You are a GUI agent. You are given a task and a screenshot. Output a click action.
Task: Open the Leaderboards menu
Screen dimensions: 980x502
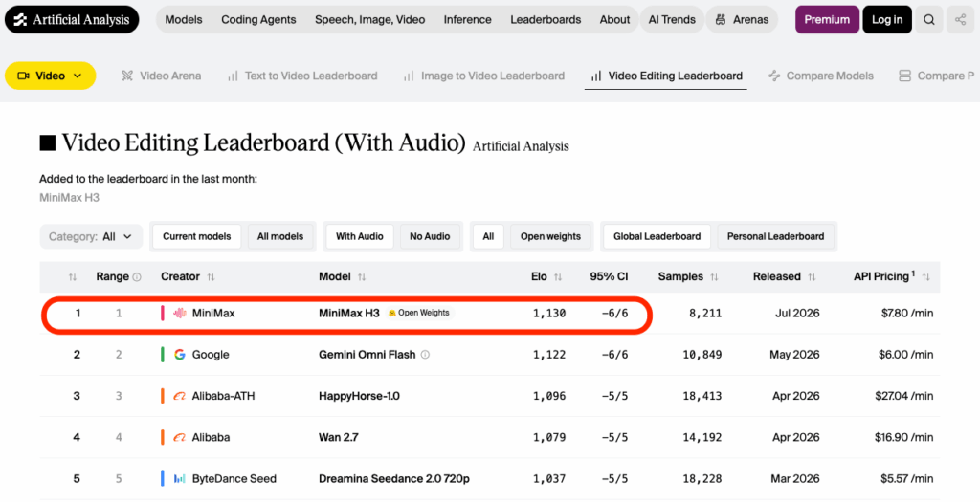(x=546, y=19)
